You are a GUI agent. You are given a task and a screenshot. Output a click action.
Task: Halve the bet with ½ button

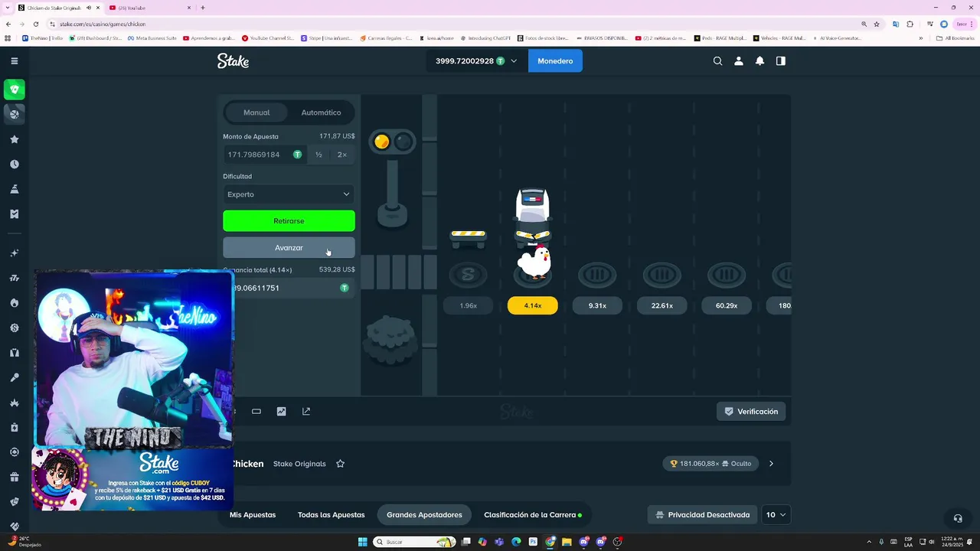coord(318,155)
